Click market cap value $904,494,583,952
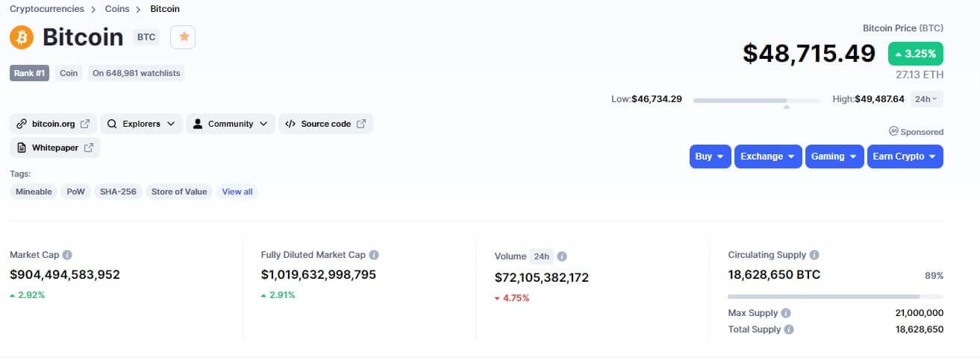The width and height of the screenshot is (980, 363). (x=65, y=275)
